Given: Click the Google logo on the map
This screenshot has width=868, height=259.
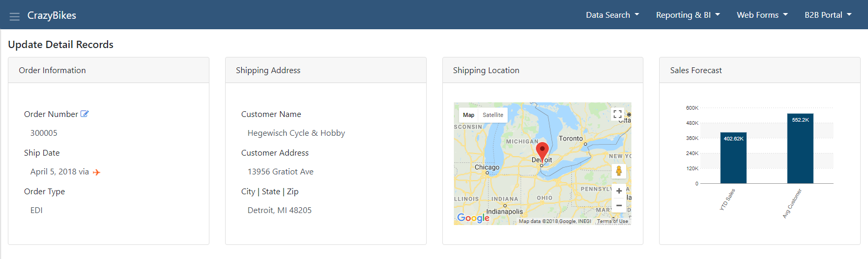Looking at the screenshot, I should tap(473, 218).
